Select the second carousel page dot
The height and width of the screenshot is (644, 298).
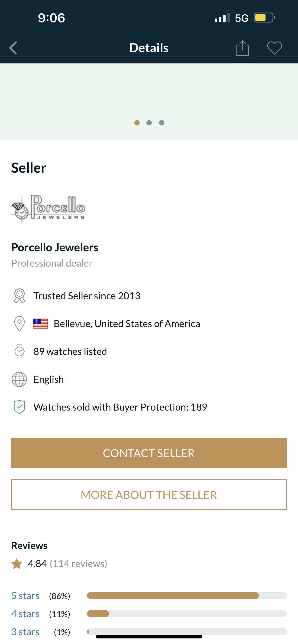pyautogui.click(x=149, y=123)
